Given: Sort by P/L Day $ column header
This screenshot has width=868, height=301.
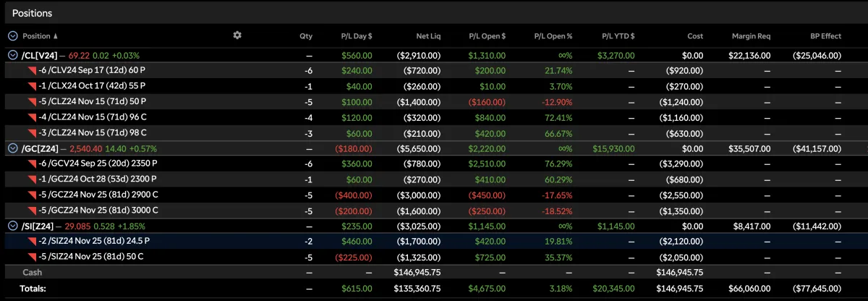Looking at the screenshot, I should tap(357, 35).
